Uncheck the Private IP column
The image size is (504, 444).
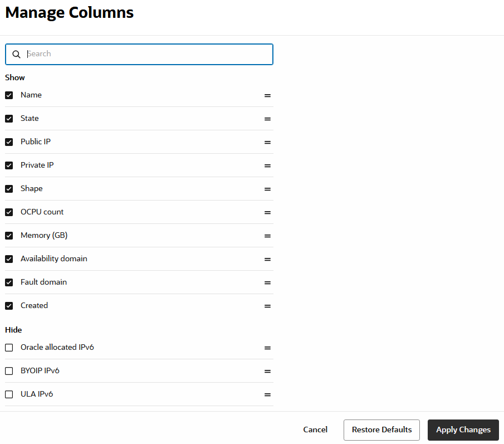coord(9,165)
